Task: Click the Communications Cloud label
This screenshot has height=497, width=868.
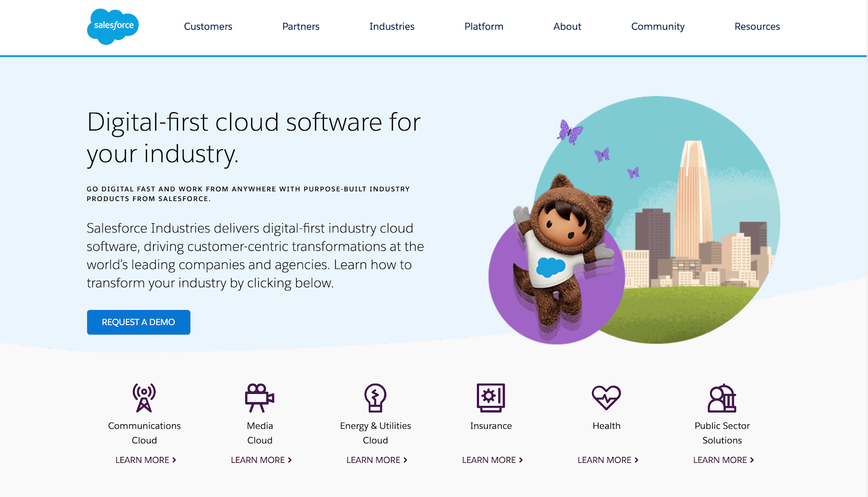Action: pos(144,433)
